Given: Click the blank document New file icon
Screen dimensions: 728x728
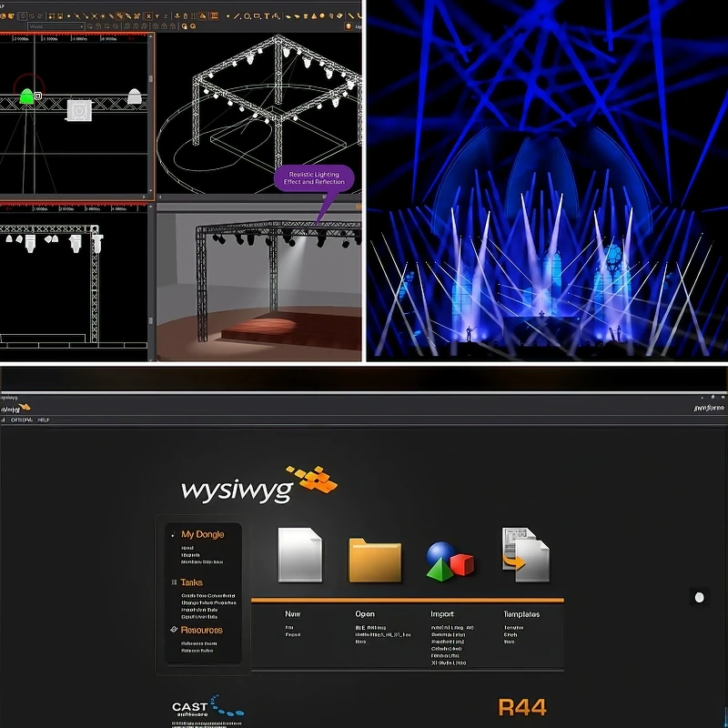Looking at the screenshot, I should pyautogui.click(x=300, y=554).
